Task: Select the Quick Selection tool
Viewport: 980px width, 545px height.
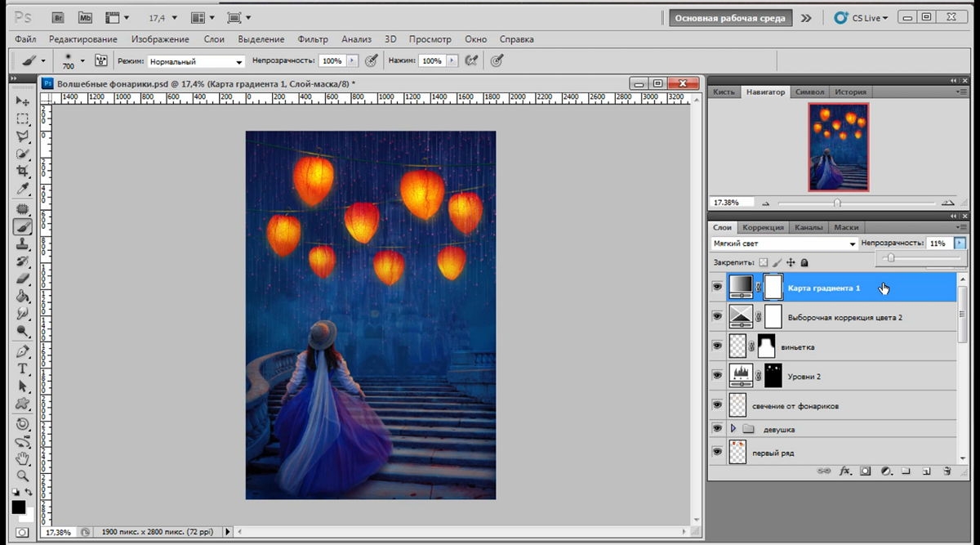Action: [23, 154]
